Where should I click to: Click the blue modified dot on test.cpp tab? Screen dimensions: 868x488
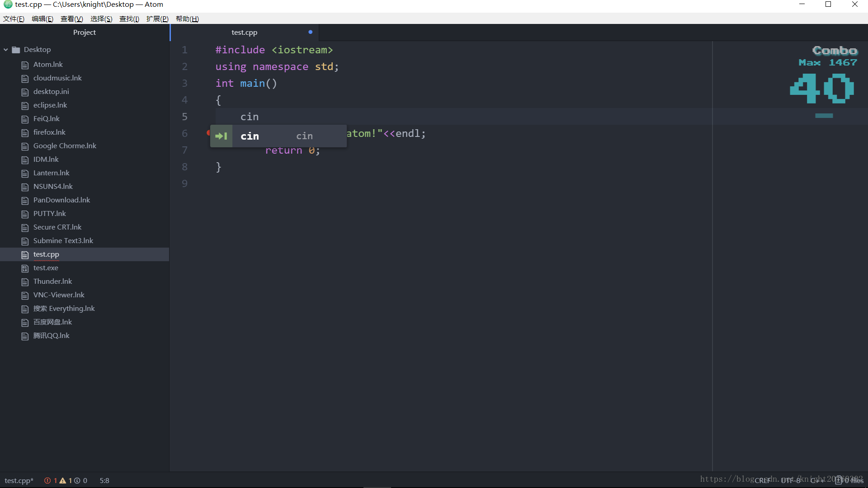[x=310, y=32]
